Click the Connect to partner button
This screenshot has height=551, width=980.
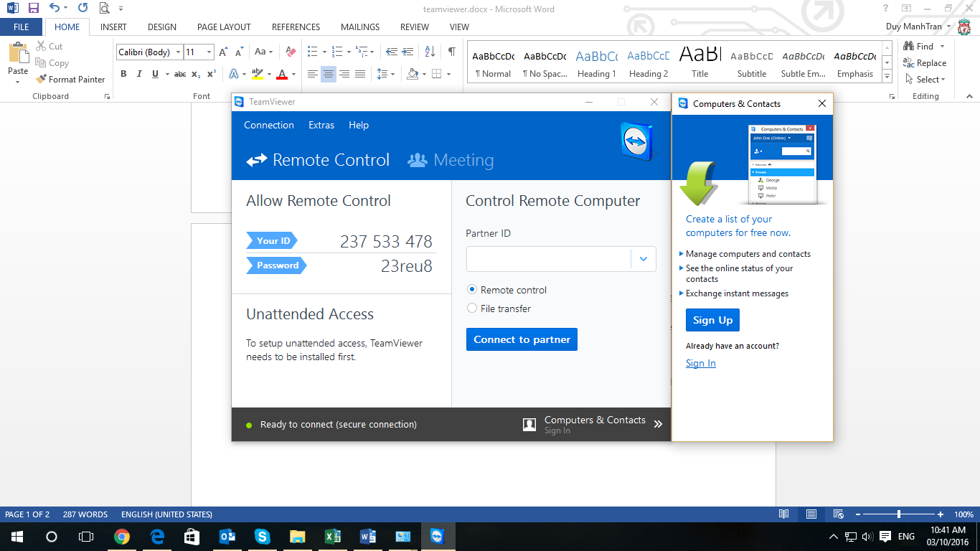pyautogui.click(x=522, y=339)
